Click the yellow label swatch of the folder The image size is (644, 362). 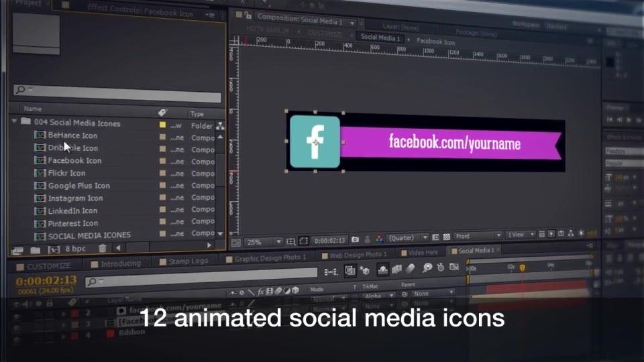coord(162,125)
